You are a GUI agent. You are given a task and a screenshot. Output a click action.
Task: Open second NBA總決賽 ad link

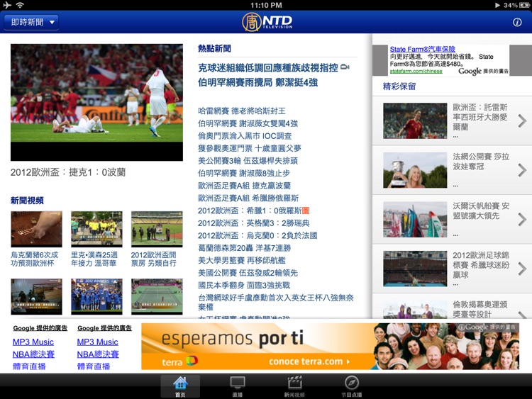tap(98, 354)
